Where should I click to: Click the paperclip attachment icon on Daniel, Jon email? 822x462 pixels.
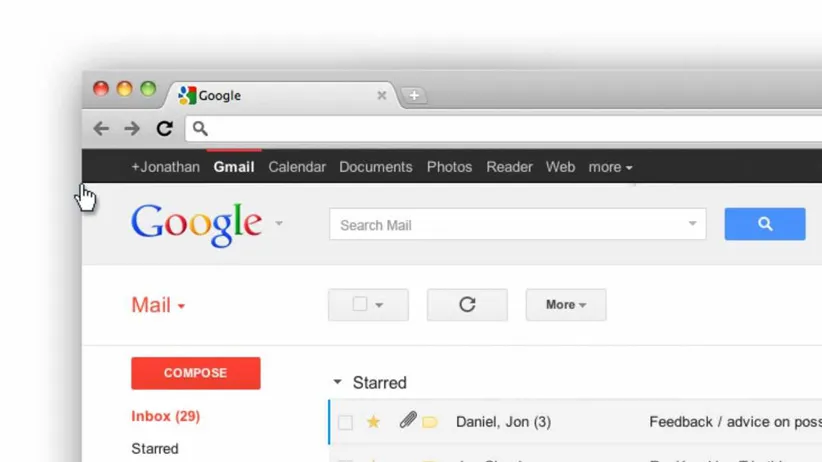tap(408, 420)
